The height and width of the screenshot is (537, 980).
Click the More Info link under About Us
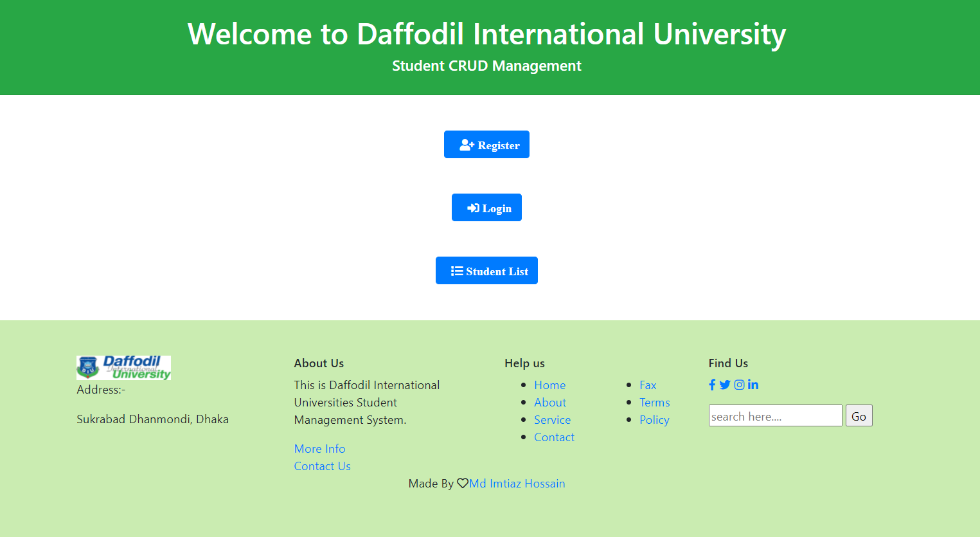pos(319,448)
